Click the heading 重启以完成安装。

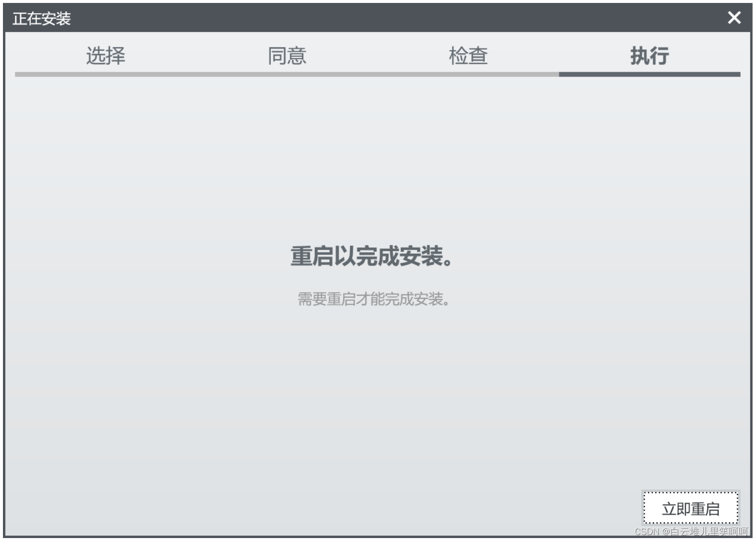(372, 256)
